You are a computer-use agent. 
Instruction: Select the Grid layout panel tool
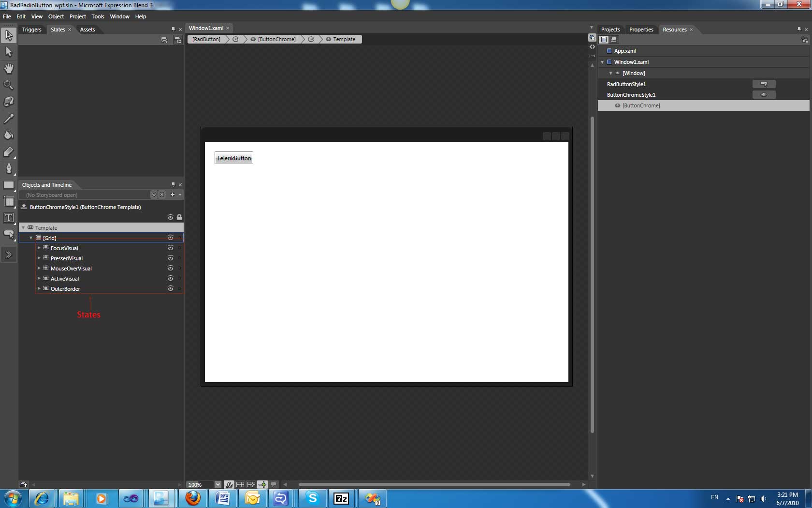(9, 201)
